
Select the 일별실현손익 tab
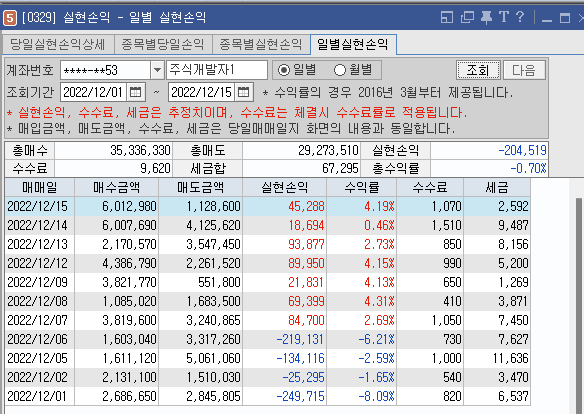353,44
